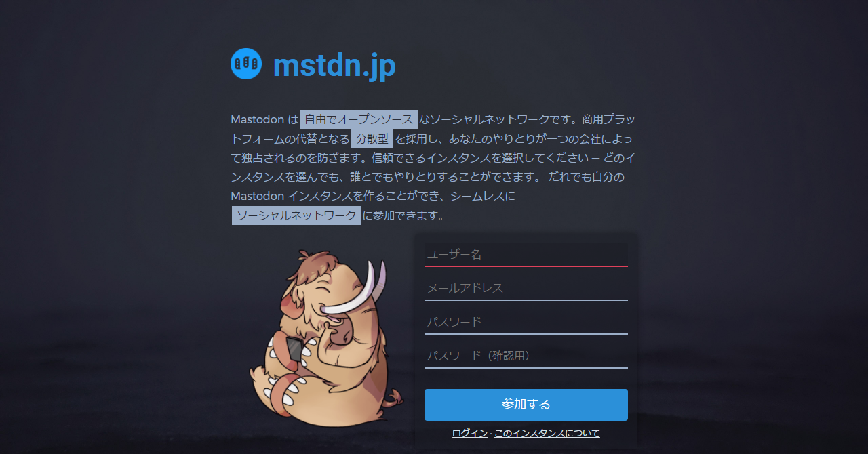Click the first word Mastodon in the description

[257, 119]
